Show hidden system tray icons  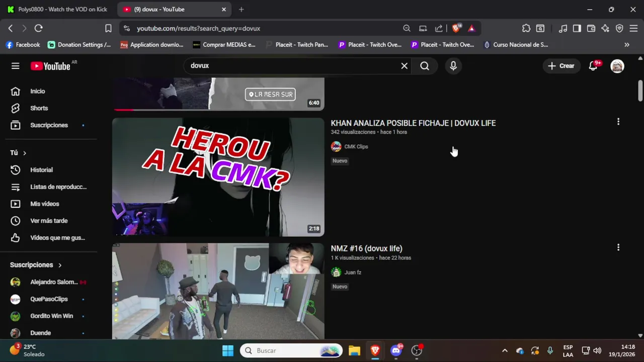pos(505,350)
